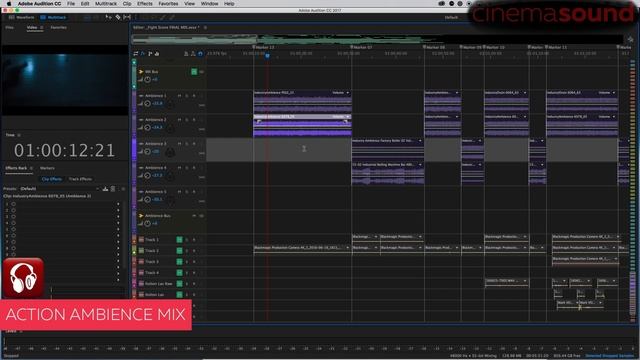This screenshot has height=360, width=640.
Task: Select the Ambience 5 track name
Action: click(x=156, y=192)
